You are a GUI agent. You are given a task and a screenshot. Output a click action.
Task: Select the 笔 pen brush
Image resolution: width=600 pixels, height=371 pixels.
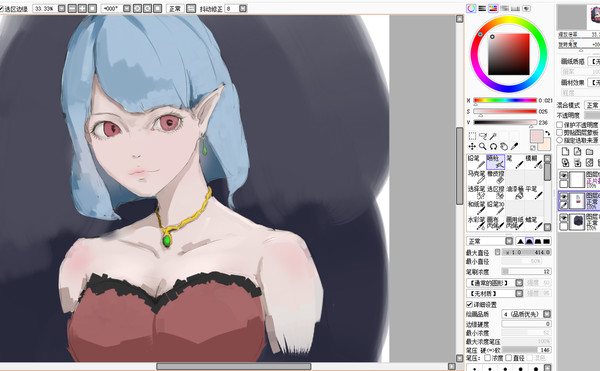click(x=515, y=162)
